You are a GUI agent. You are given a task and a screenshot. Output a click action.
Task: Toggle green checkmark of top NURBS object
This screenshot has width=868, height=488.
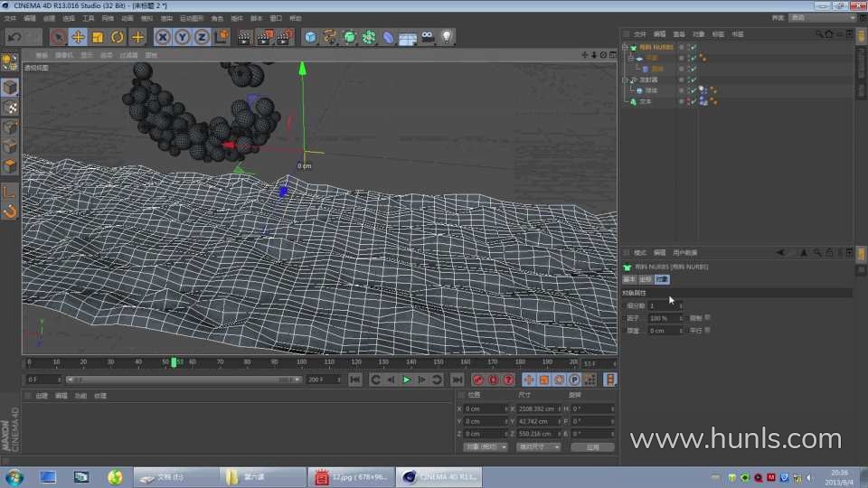point(693,47)
